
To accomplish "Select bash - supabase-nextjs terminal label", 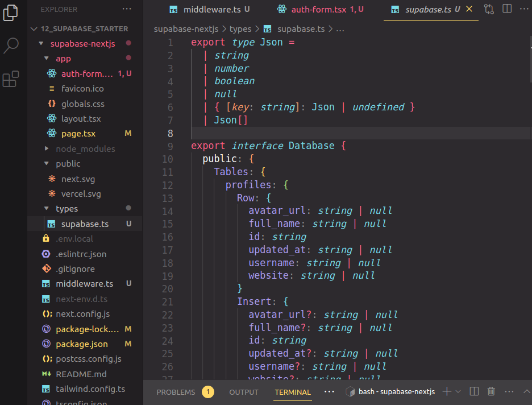I will tap(396, 392).
